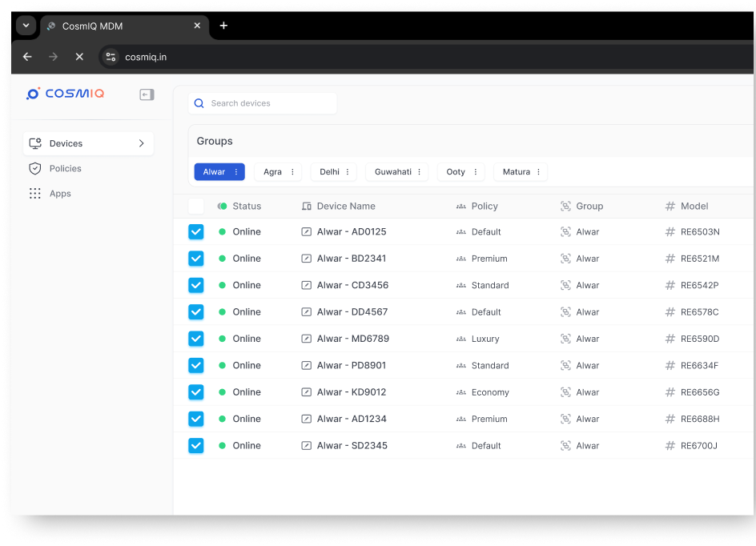Click the Search devices input field

tap(268, 103)
